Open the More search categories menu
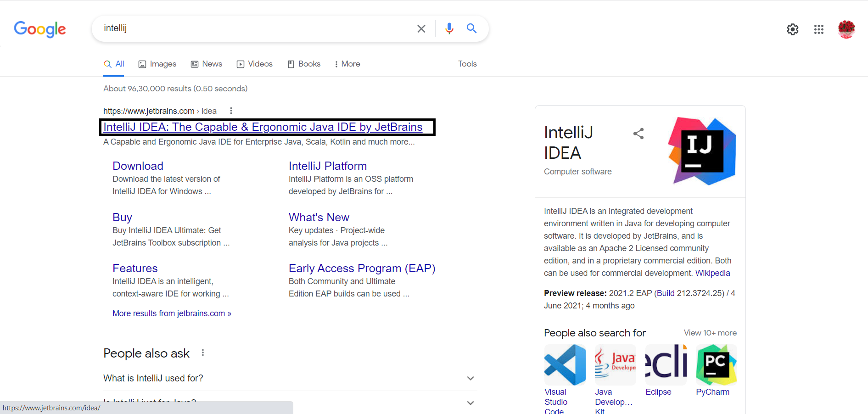This screenshot has width=868, height=414. click(x=347, y=64)
